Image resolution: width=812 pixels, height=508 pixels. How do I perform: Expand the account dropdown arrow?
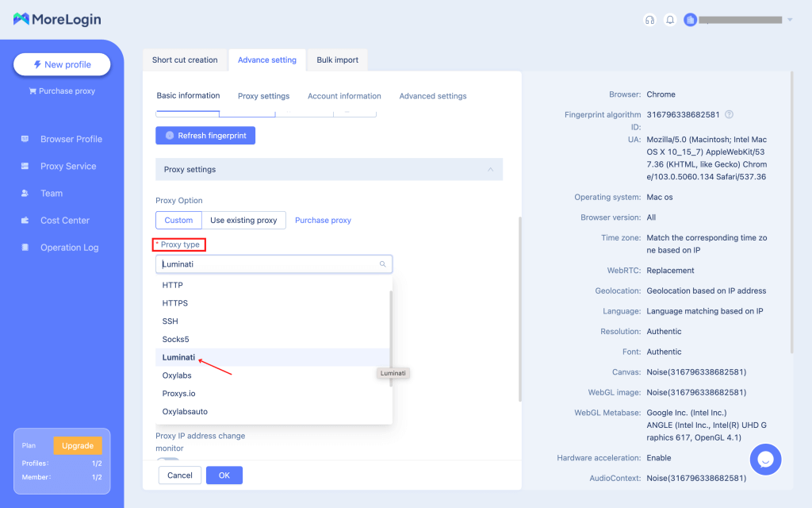pos(790,20)
